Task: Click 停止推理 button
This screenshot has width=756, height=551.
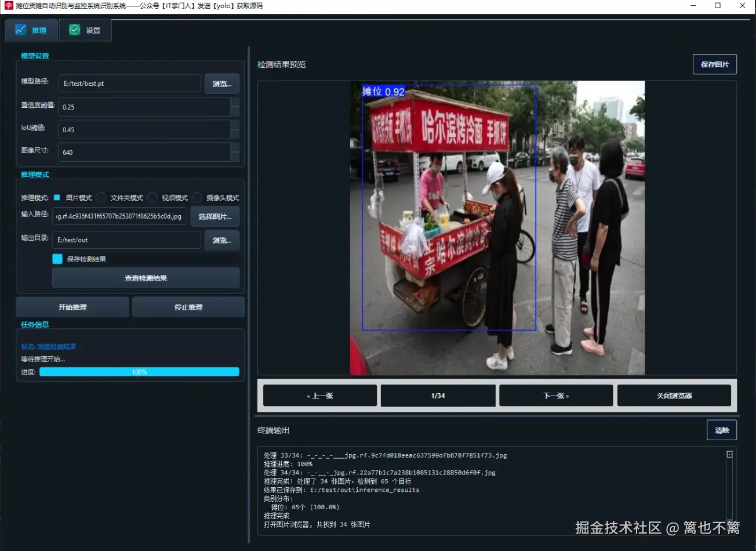Action: [x=188, y=307]
